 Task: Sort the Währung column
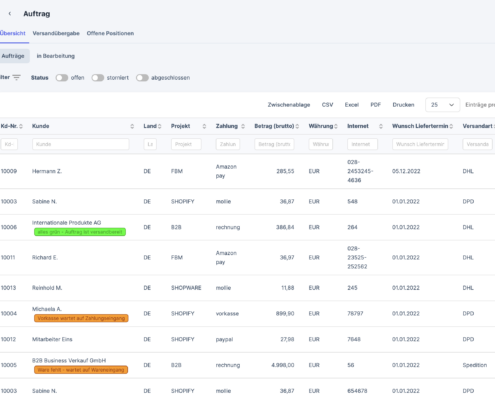(336, 126)
